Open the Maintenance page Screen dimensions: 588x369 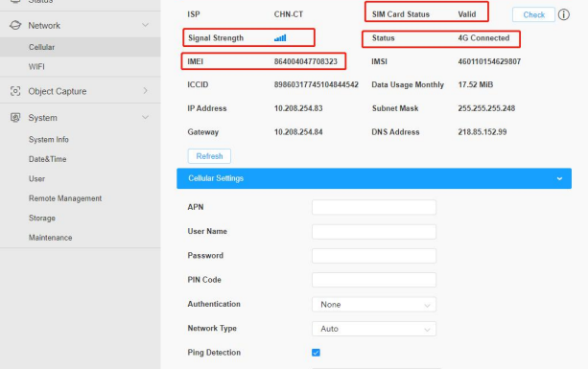click(x=50, y=238)
